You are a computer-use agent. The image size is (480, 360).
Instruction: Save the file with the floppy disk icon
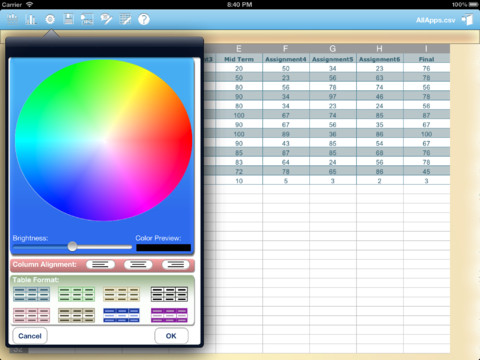[x=69, y=19]
